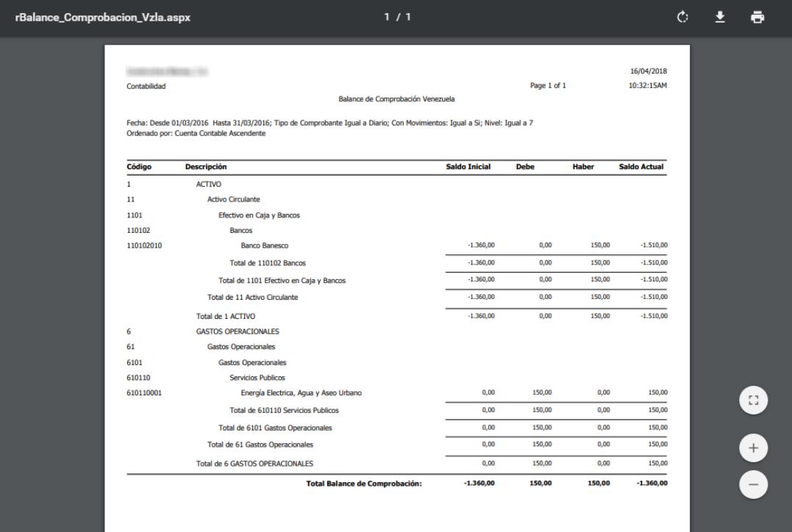Zoom out of the document
The width and height of the screenshot is (792, 532).
tap(753, 484)
